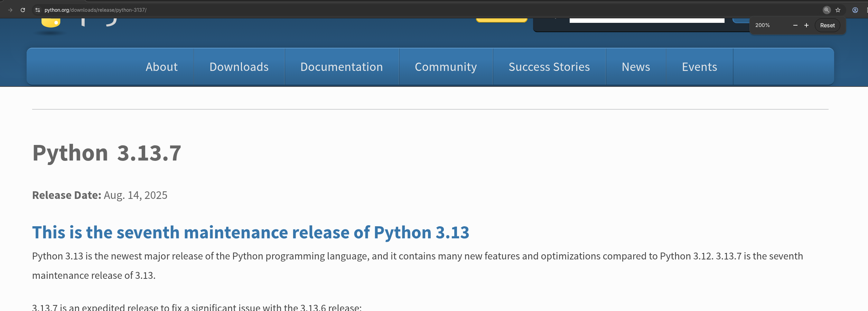
Task: Open the Events menu item
Action: click(699, 67)
